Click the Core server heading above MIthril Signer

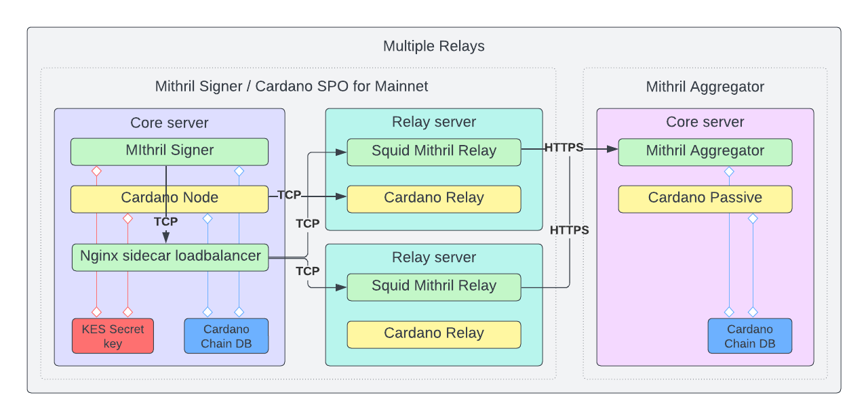170,123
